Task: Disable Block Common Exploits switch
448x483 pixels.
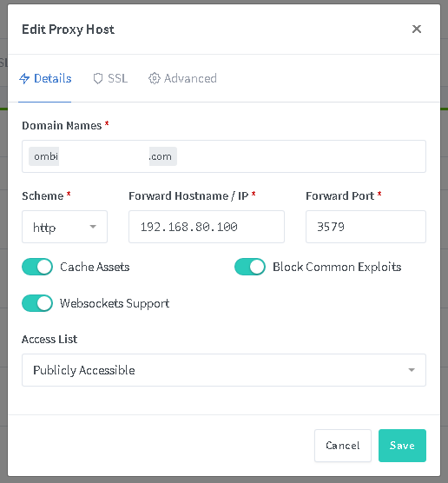Action: click(x=250, y=267)
